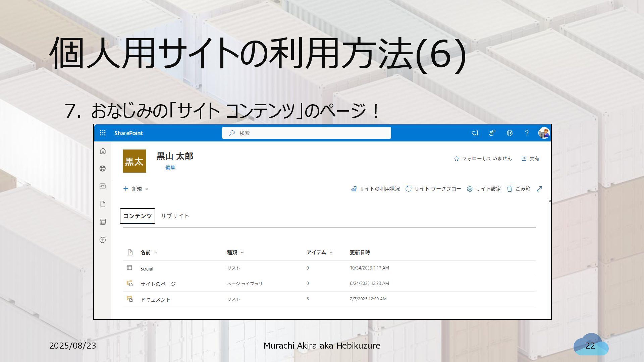Open the My files page icon

[103, 204]
